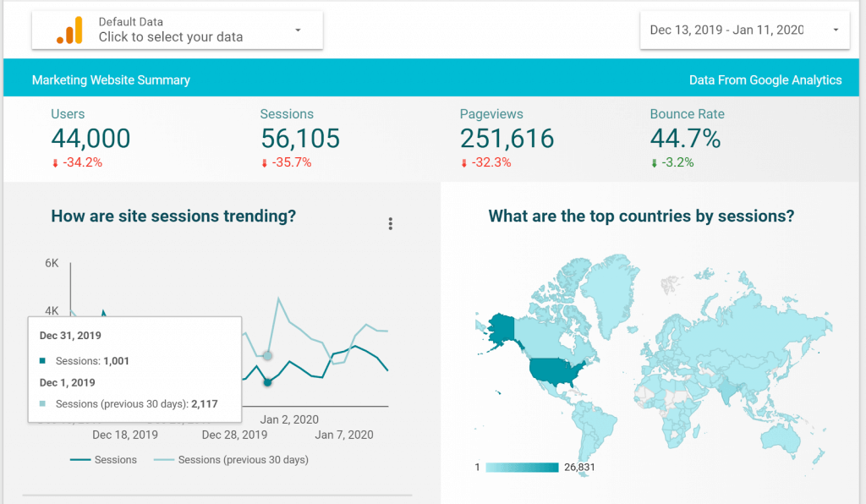Click the light-teal previous-period marker in tooltip

click(44, 404)
